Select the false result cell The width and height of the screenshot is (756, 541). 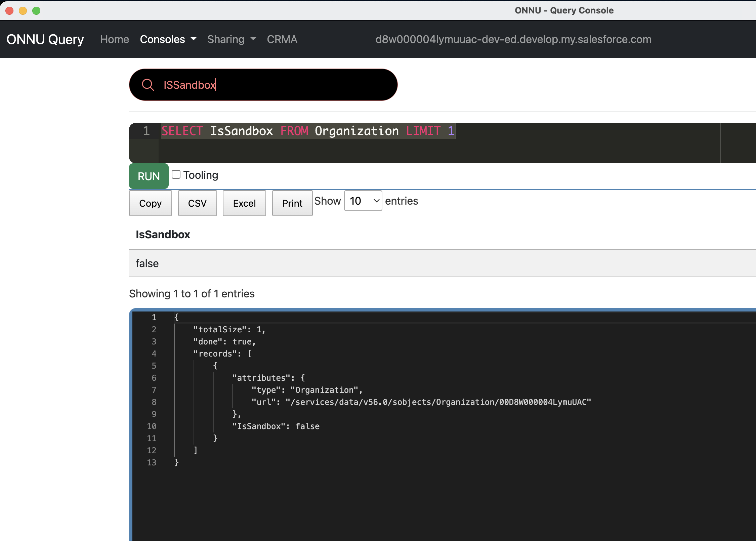[x=147, y=263]
